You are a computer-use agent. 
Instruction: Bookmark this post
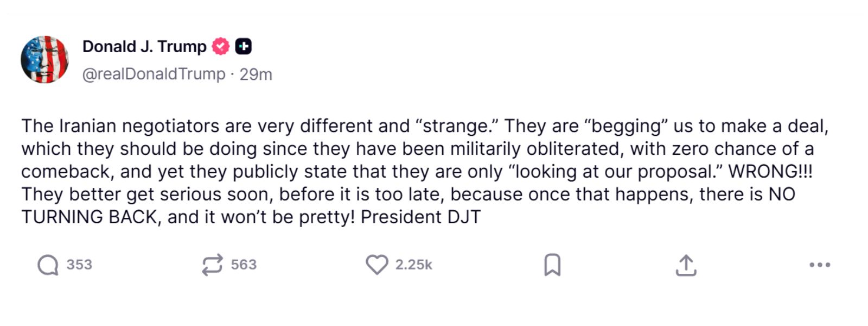click(x=552, y=265)
